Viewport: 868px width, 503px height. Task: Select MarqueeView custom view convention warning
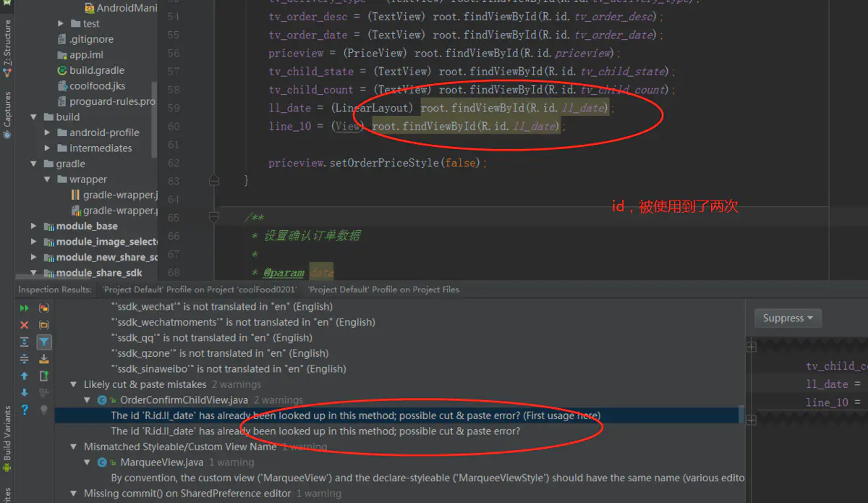(x=427, y=478)
